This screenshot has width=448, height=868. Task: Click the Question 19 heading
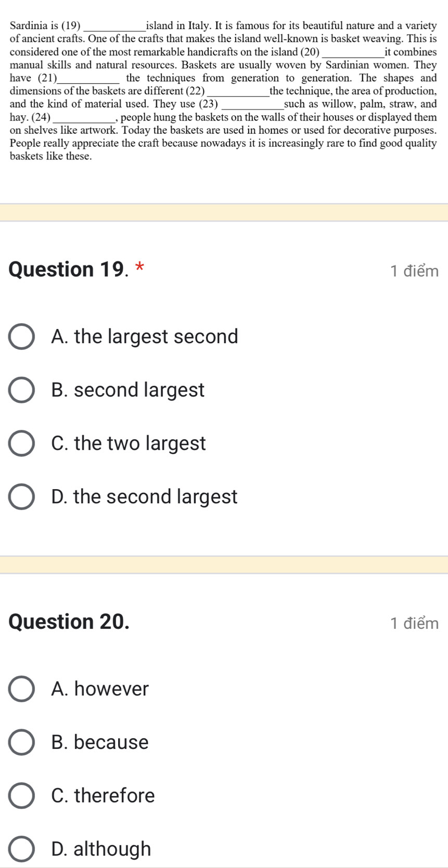pyautogui.click(x=77, y=269)
